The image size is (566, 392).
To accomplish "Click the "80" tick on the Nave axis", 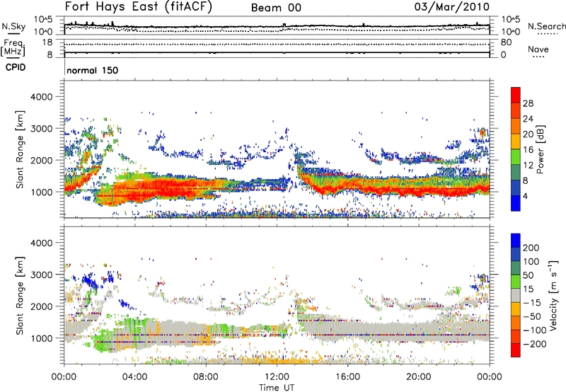I will [506, 42].
